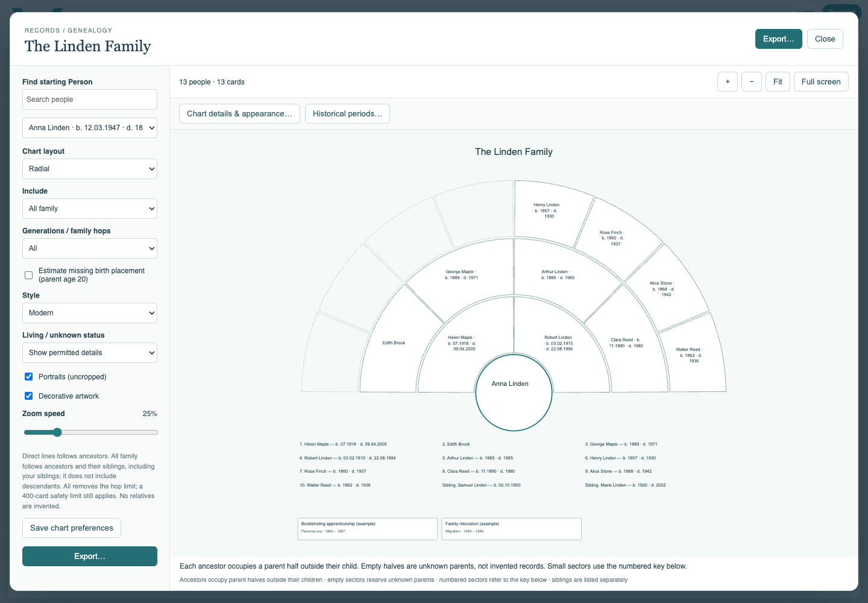Zoom out with the minus button
Viewport: 868px width, 603px height.
pyautogui.click(x=752, y=81)
